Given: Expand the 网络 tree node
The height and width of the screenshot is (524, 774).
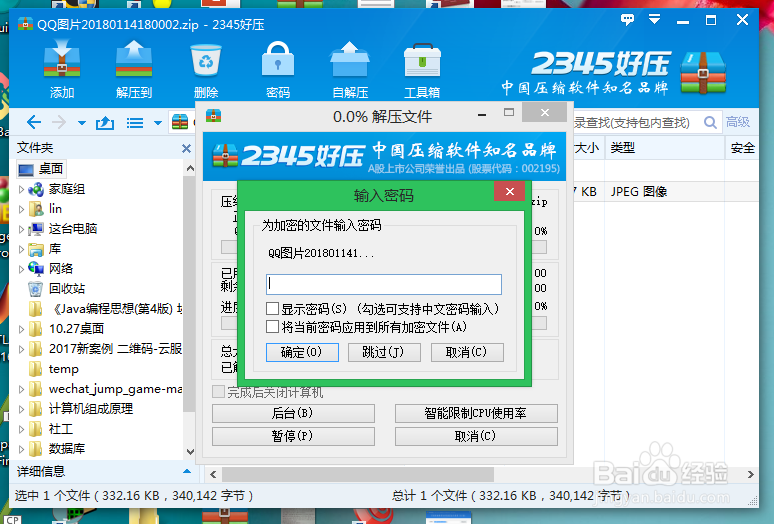Looking at the screenshot, I should click(x=21, y=269).
